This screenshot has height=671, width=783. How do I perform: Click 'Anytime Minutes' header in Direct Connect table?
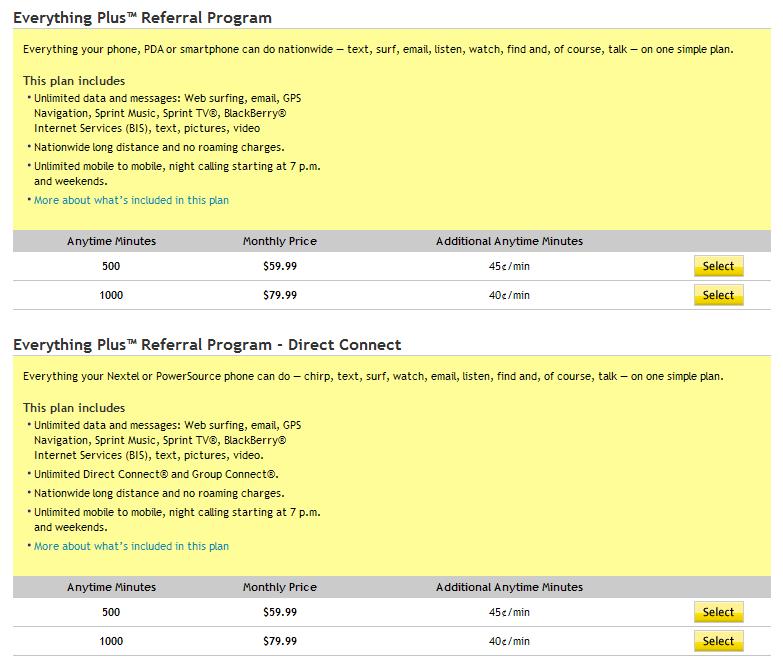pyautogui.click(x=111, y=587)
